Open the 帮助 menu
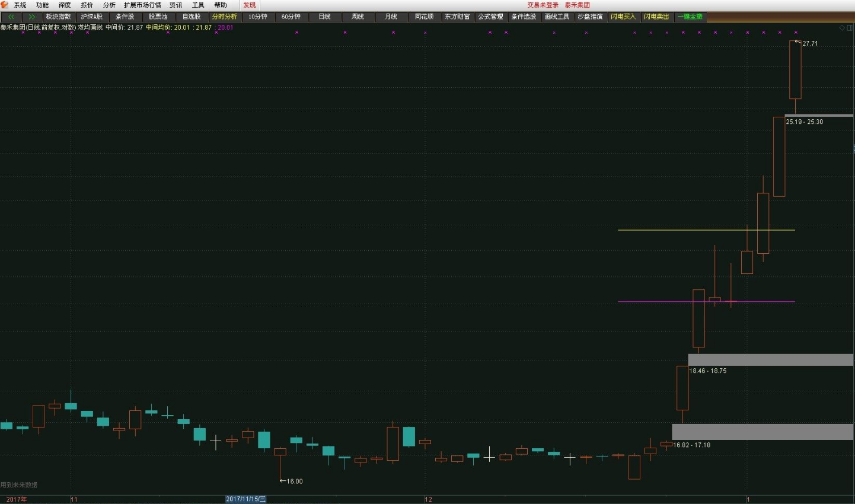855x504 pixels. click(221, 5)
